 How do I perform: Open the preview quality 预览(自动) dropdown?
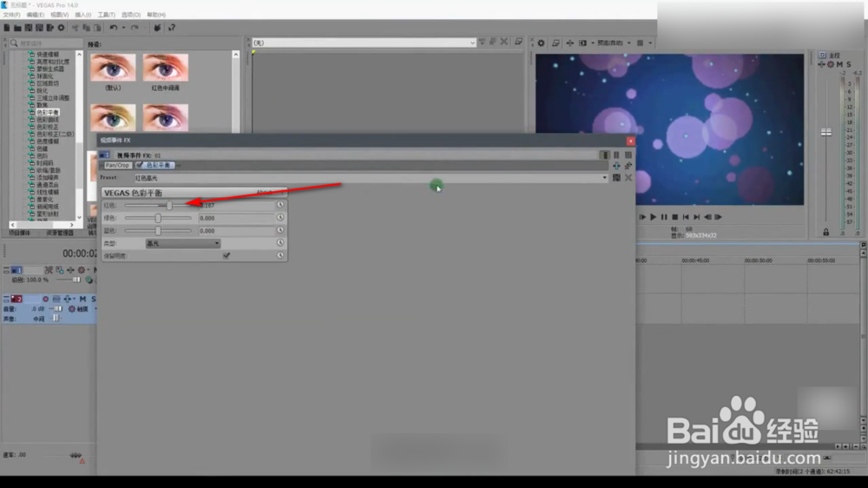(613, 43)
